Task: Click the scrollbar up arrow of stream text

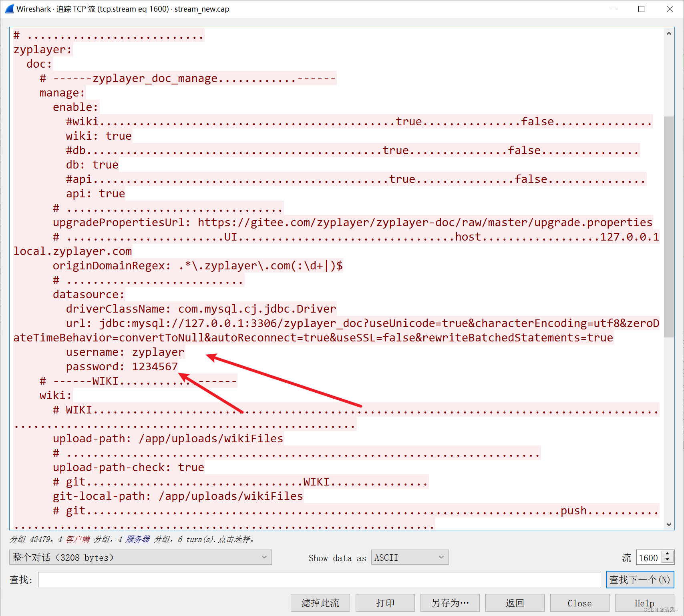Action: pyautogui.click(x=669, y=34)
